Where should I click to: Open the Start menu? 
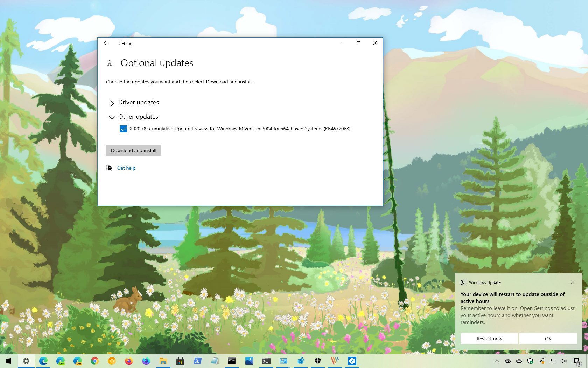(8, 361)
